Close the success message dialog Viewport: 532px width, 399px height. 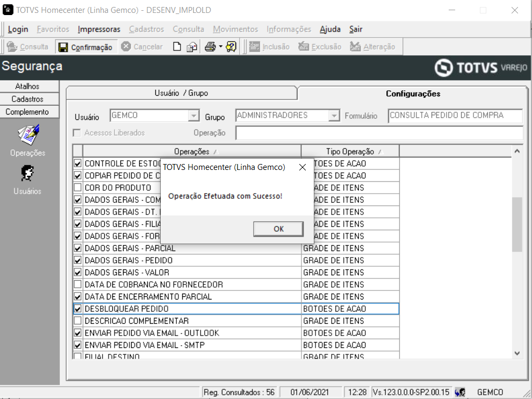coord(303,167)
